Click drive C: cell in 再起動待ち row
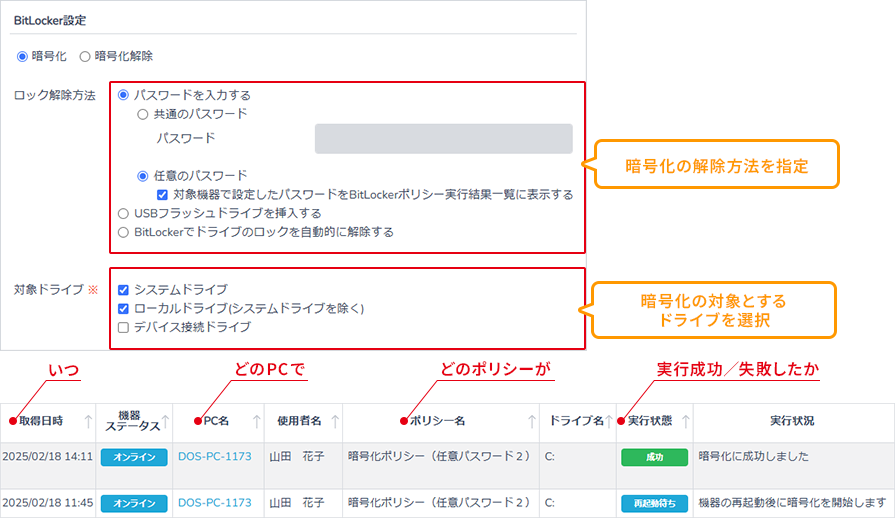The height and width of the screenshot is (518, 895). [549, 503]
